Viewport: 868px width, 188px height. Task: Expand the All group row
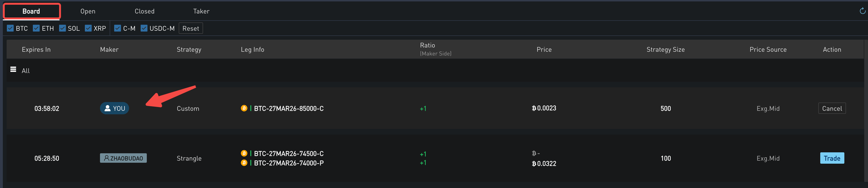tap(26, 71)
